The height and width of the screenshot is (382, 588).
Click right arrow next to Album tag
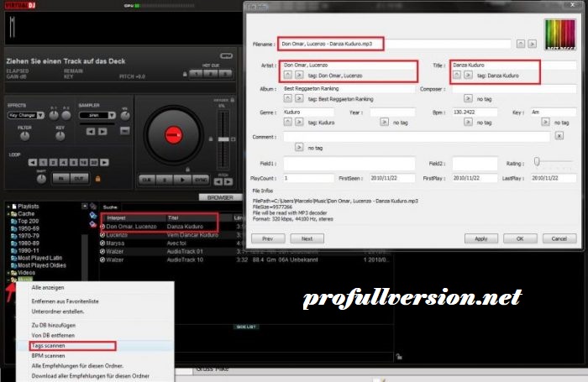(x=299, y=98)
